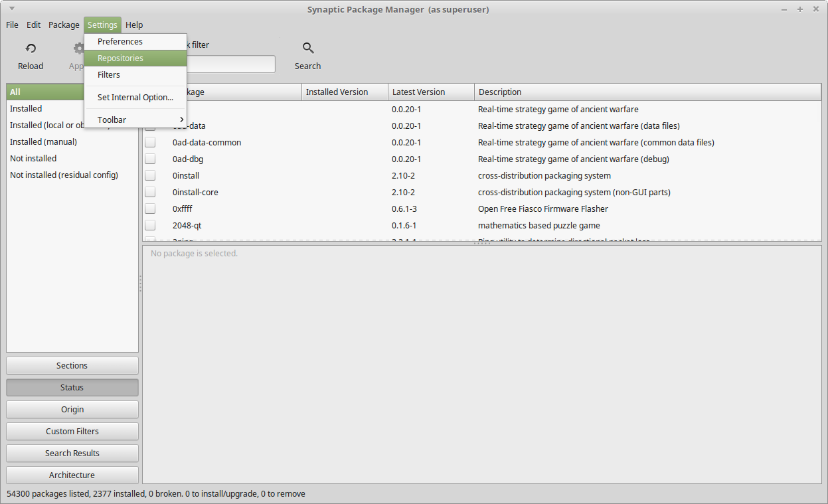Sort by Installed Version column header
The image size is (828, 504).
[x=345, y=92]
